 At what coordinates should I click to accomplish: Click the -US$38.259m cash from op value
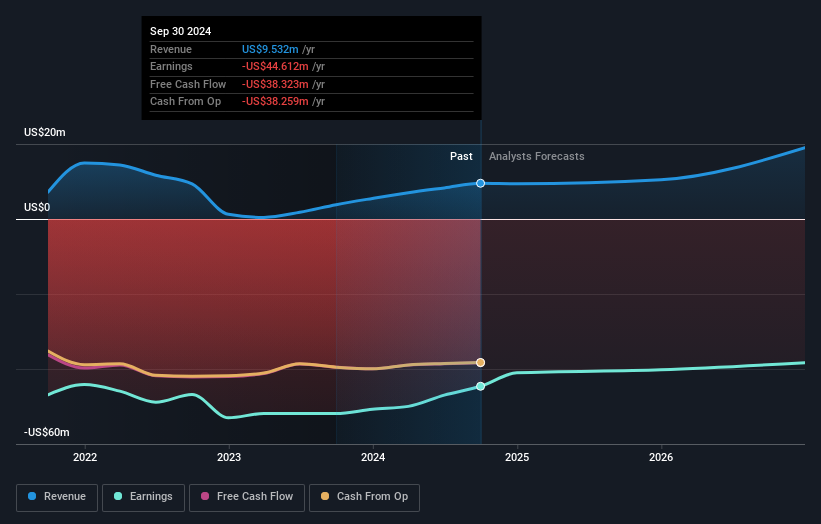[x=275, y=102]
